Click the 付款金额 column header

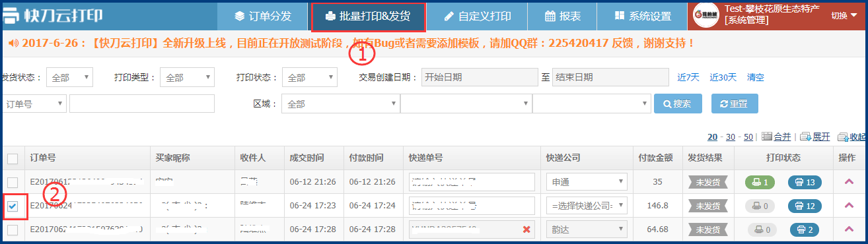(655, 158)
